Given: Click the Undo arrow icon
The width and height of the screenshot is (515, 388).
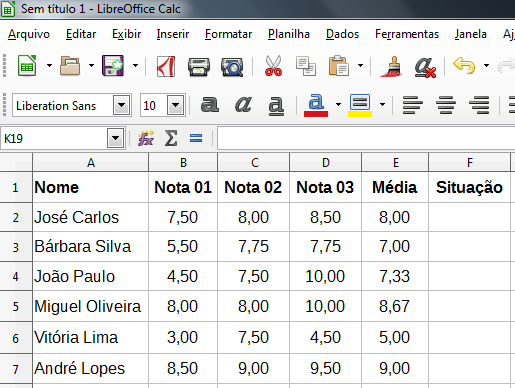Looking at the screenshot, I should [x=464, y=65].
